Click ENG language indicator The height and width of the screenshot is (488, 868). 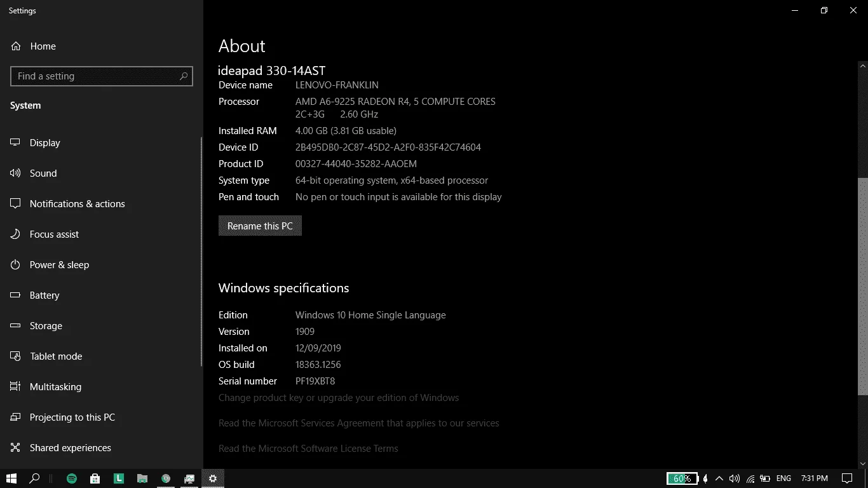click(783, 478)
